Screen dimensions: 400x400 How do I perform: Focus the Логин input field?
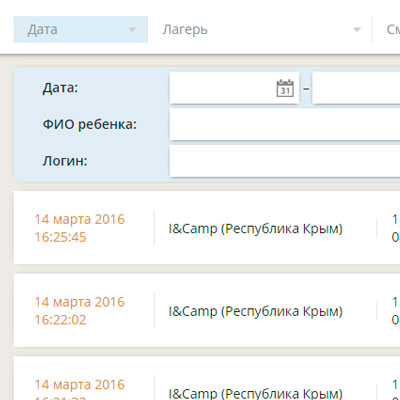[285, 161]
